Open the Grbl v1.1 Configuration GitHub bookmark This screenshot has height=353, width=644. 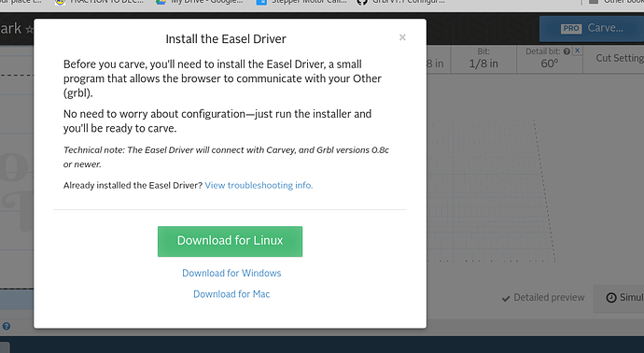tap(400, 2)
